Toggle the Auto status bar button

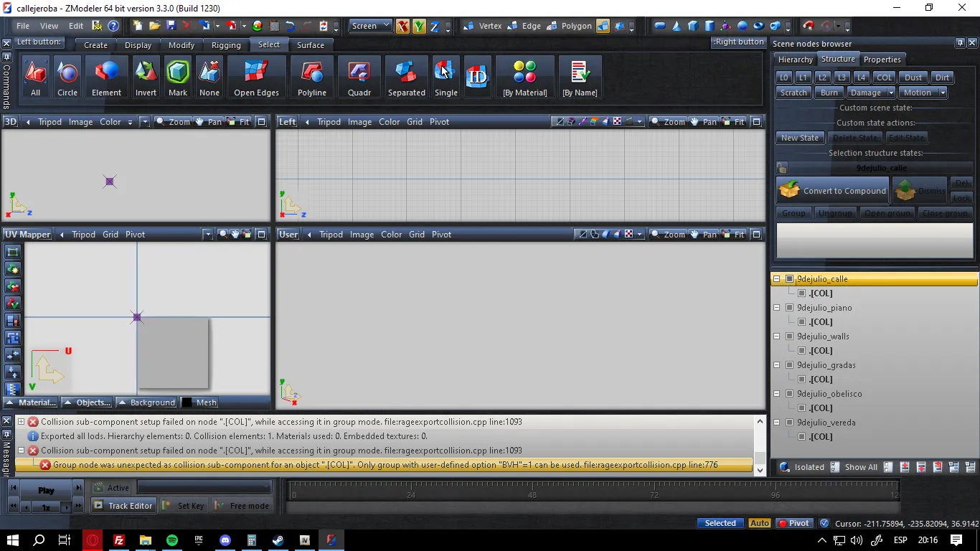pyautogui.click(x=759, y=523)
